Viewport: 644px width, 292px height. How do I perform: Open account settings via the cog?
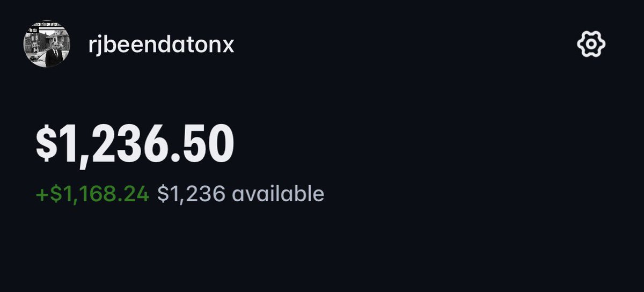tap(591, 45)
